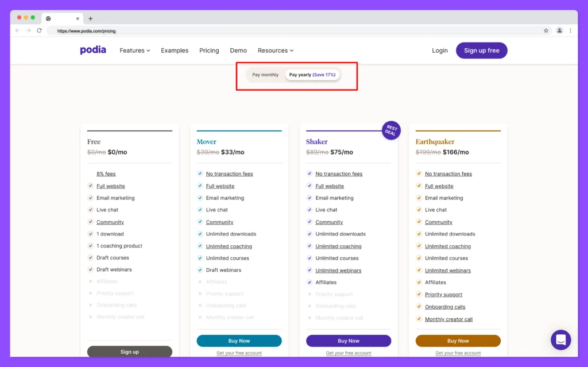Open the live chat widget icon
The height and width of the screenshot is (367, 588).
560,340
